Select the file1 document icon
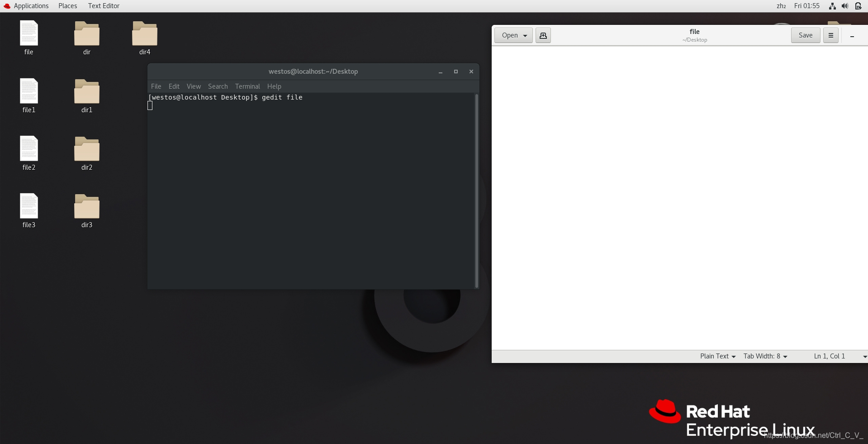Image resolution: width=868 pixels, height=444 pixels. [x=29, y=91]
